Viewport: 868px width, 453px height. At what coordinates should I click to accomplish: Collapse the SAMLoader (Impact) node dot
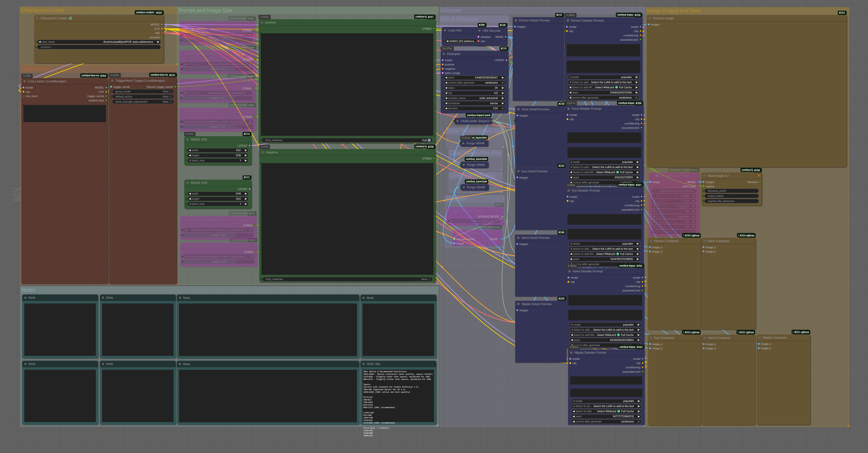457,121
